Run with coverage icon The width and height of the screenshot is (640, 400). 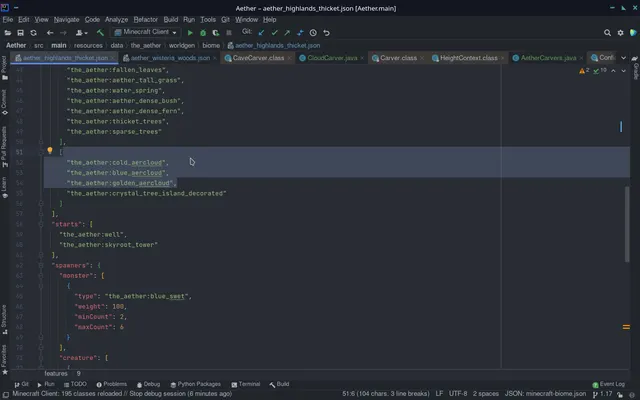click(x=216, y=33)
